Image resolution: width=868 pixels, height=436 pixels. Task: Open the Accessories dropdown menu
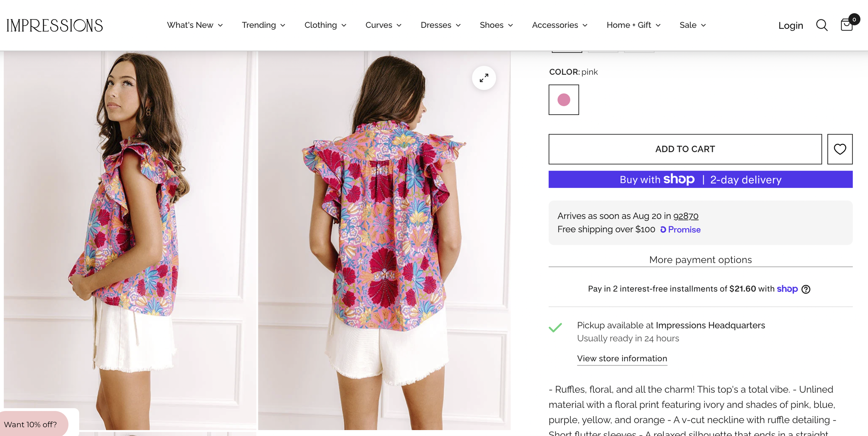(x=560, y=25)
